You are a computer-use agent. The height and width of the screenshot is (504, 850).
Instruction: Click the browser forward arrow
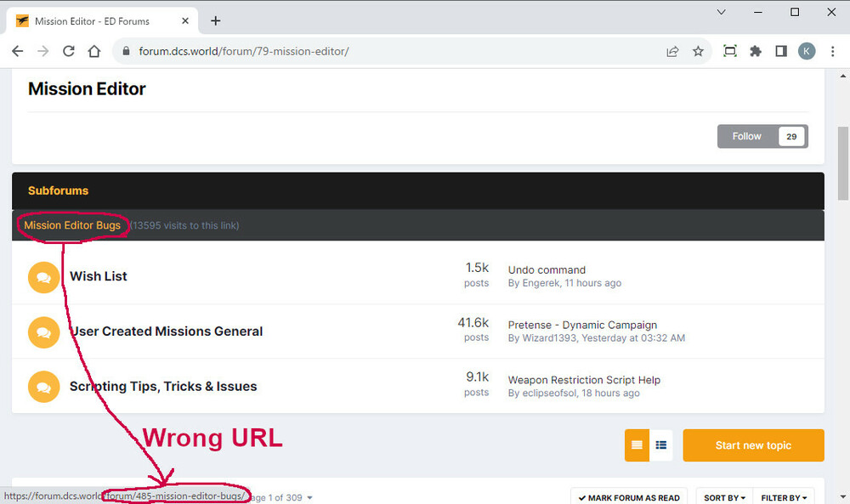(x=42, y=52)
